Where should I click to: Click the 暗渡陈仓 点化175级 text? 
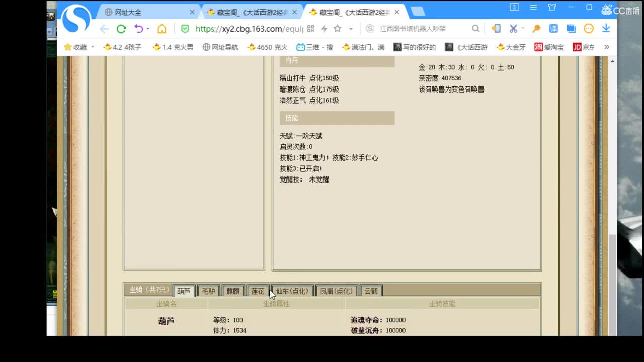pos(309,89)
